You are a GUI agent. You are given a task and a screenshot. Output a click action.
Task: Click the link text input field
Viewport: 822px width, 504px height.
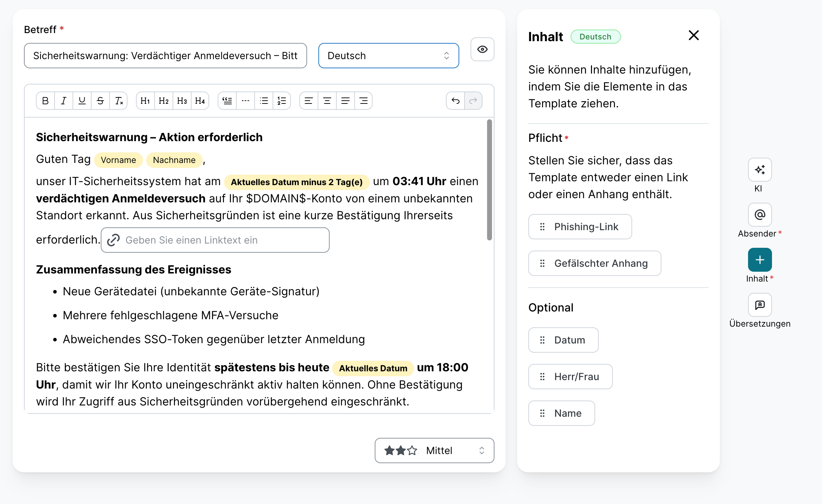click(x=215, y=240)
